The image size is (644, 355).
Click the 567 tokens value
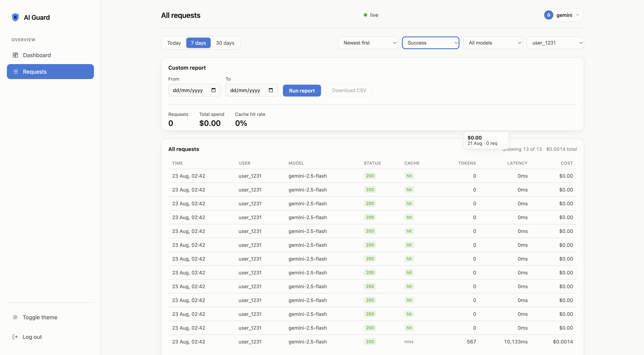coord(471,342)
